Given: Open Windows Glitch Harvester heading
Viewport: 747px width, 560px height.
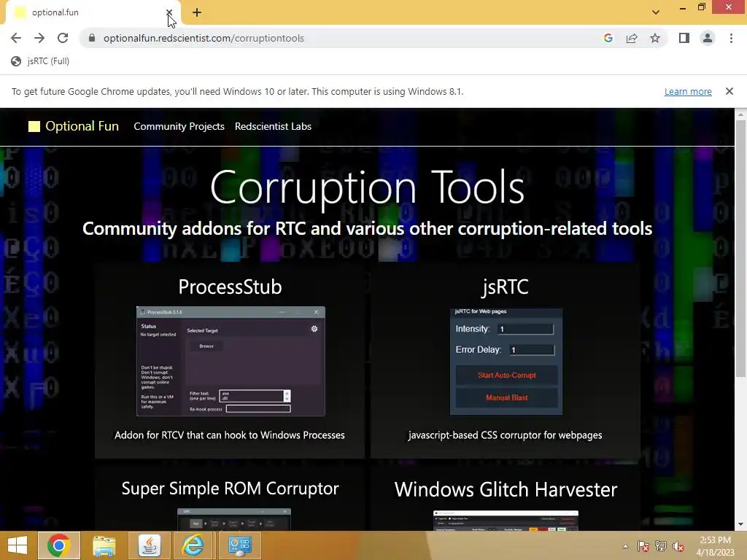Looking at the screenshot, I should point(506,489).
